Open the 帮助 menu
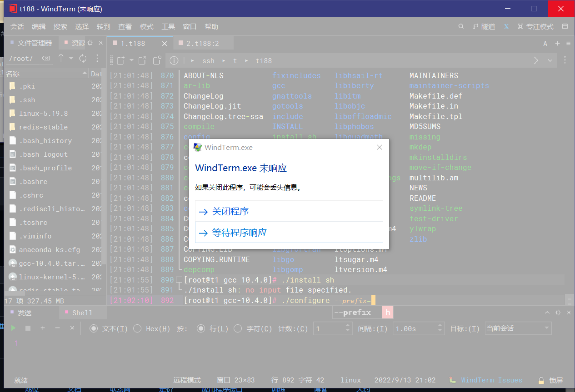Screen dimensions: 575x392 pos(211,27)
